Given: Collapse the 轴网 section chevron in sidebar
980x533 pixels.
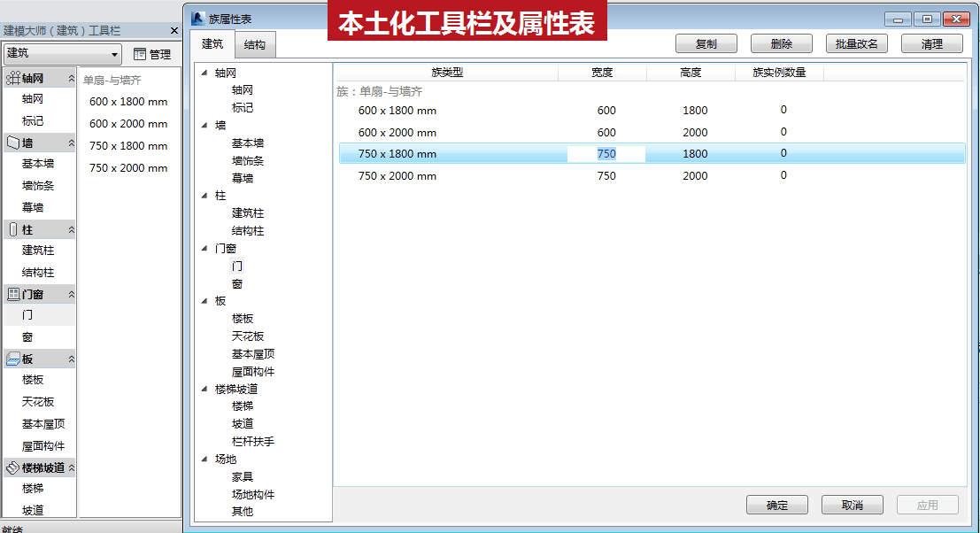Looking at the screenshot, I should tap(71, 78).
